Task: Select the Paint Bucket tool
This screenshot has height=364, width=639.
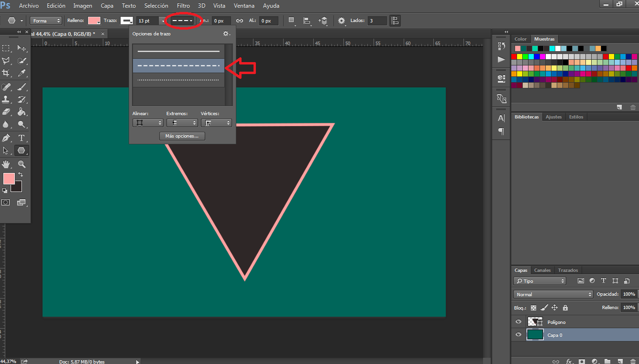Action: click(22, 112)
